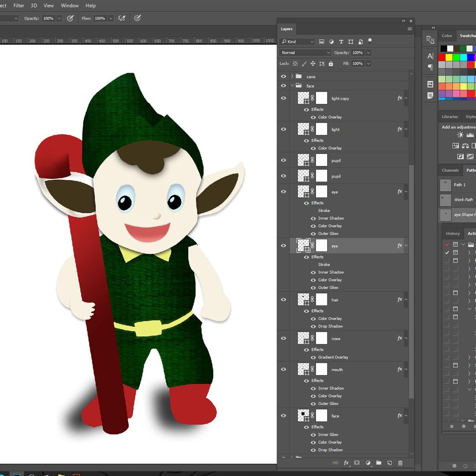This screenshot has height=476, width=476.
Task: Hide the nose layer
Action: point(283,338)
